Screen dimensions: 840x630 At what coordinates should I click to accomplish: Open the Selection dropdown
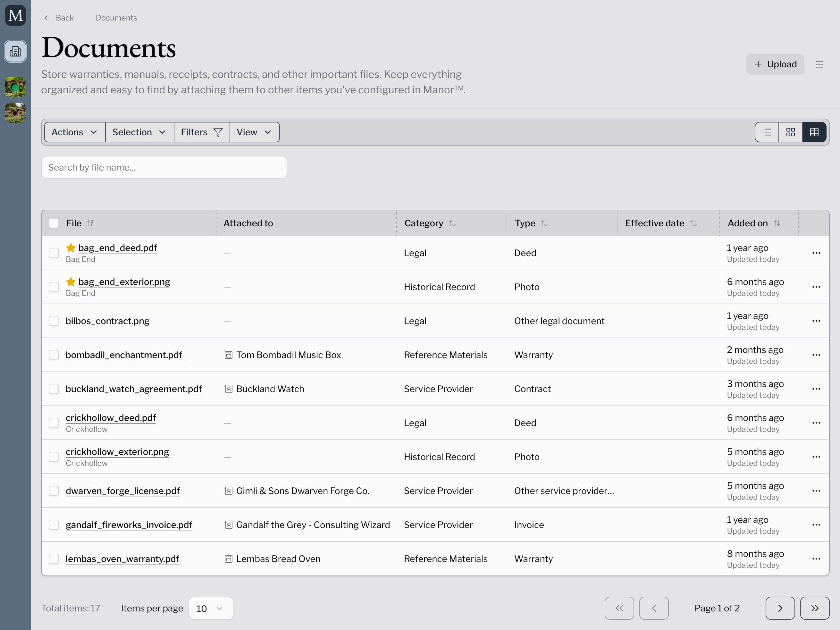pos(139,132)
